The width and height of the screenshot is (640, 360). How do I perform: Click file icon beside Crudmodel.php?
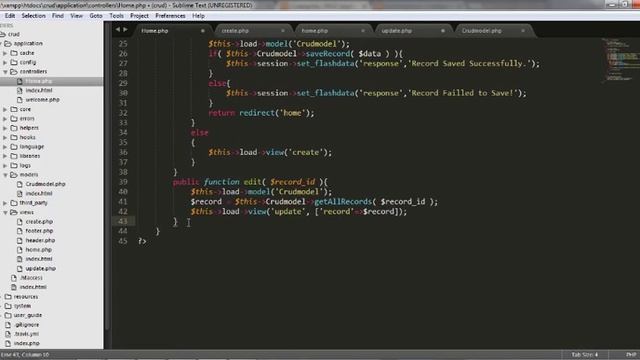click(20, 184)
